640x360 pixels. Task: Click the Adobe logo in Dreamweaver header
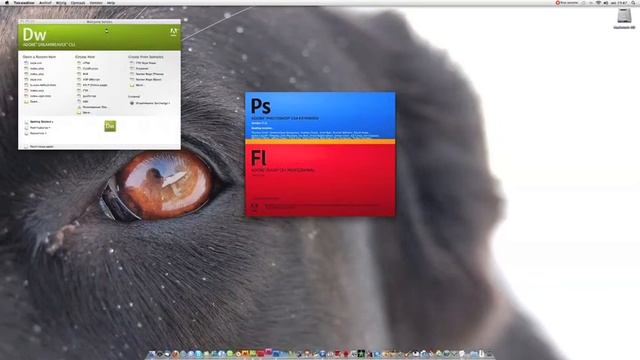coord(173,31)
